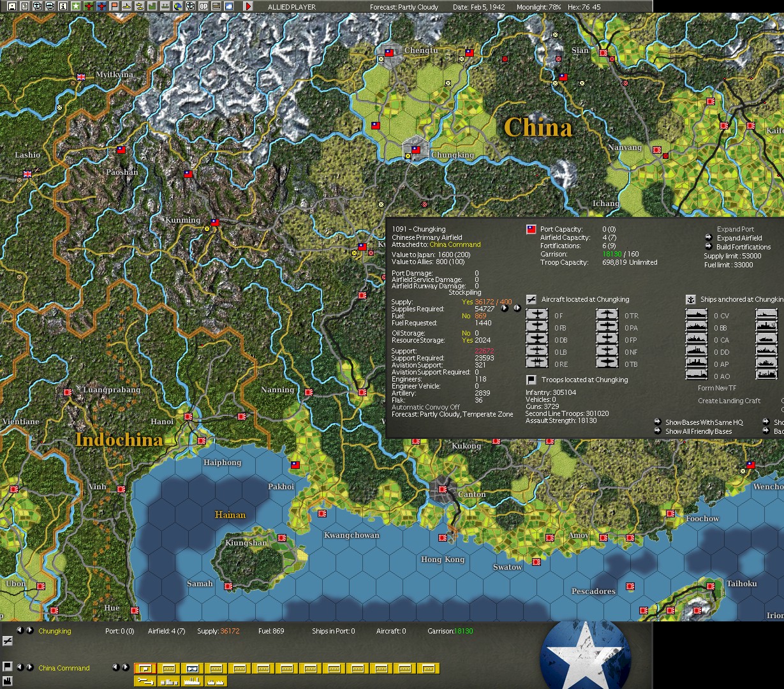Viewport: 784px width, 689px height.
Task: Click Show Bases With Same HQ
Action: pyautogui.click(x=704, y=422)
